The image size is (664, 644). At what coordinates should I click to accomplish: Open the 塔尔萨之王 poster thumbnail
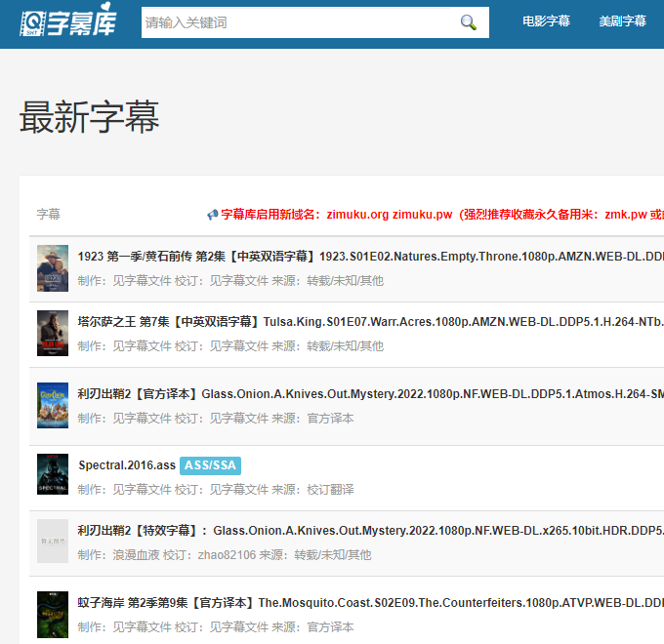coord(53,334)
